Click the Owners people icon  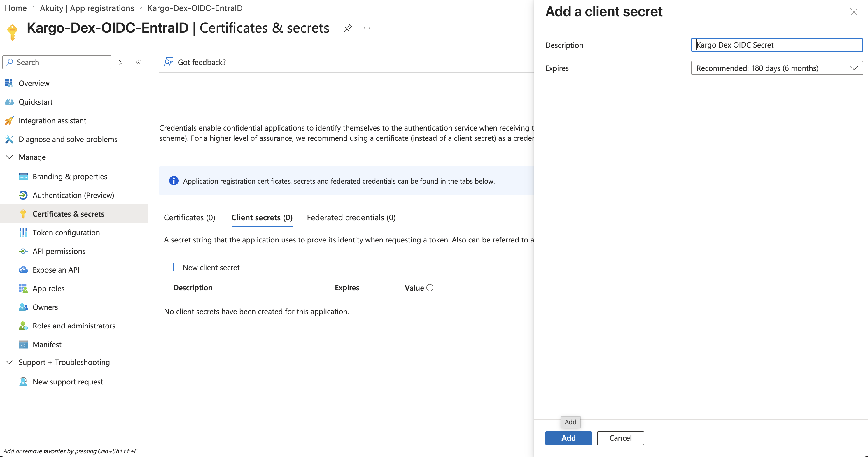point(23,307)
